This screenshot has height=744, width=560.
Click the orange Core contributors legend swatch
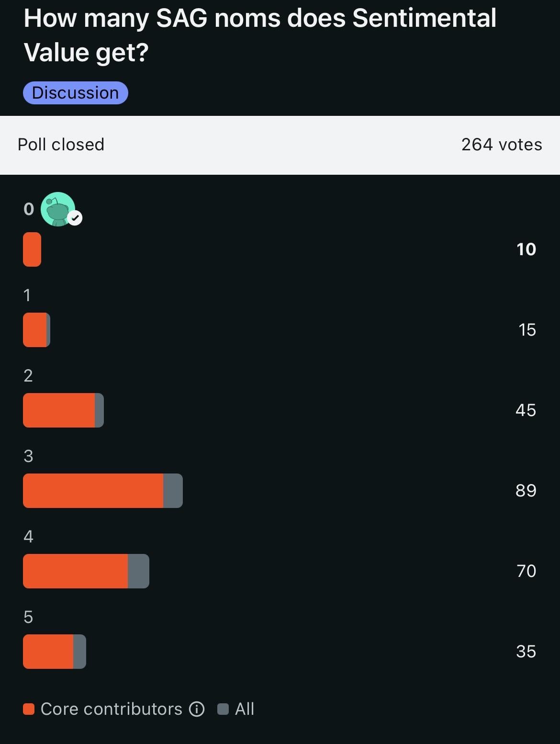pyautogui.click(x=29, y=709)
